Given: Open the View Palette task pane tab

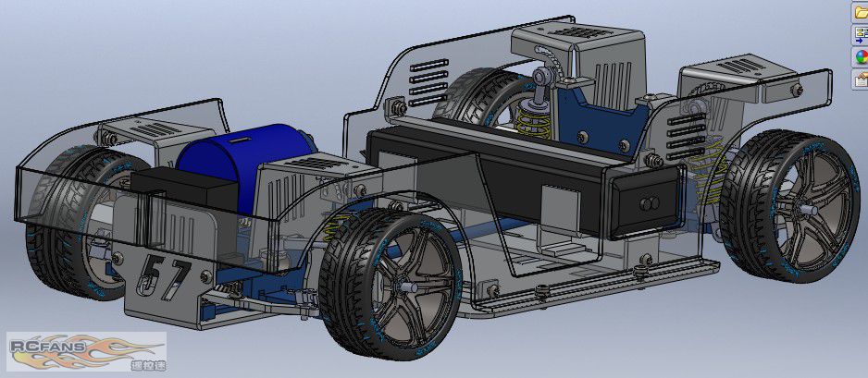Looking at the screenshot, I should point(861,35).
